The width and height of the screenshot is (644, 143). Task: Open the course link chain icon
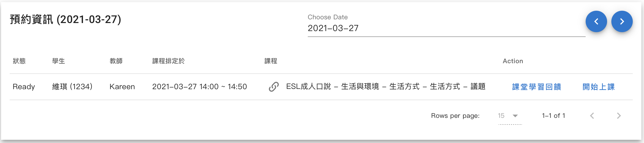tap(274, 87)
